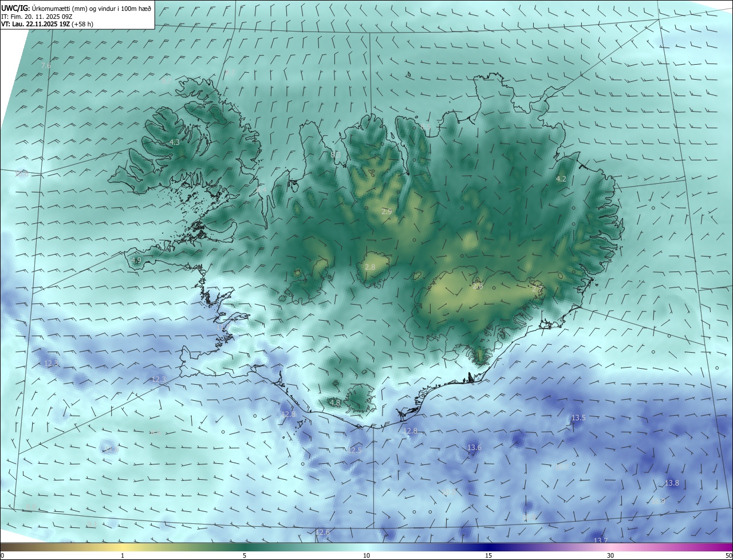Click the 12.6 value label on the map
Screen dimensions: 733x560
pos(322,532)
